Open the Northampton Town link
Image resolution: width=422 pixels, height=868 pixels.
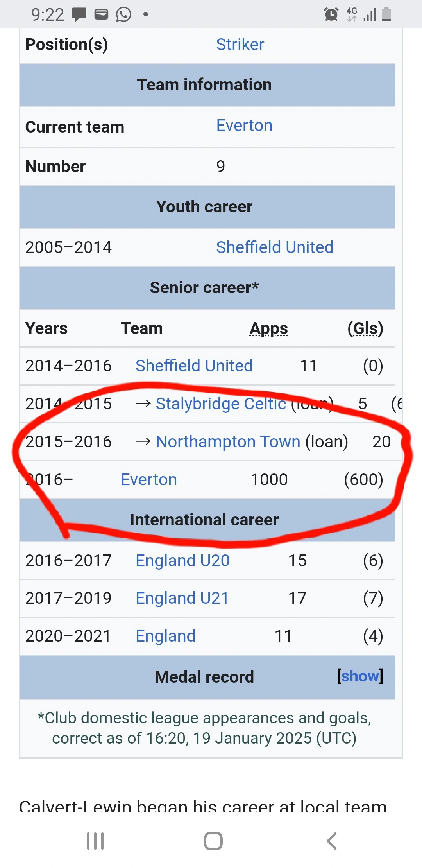(228, 441)
